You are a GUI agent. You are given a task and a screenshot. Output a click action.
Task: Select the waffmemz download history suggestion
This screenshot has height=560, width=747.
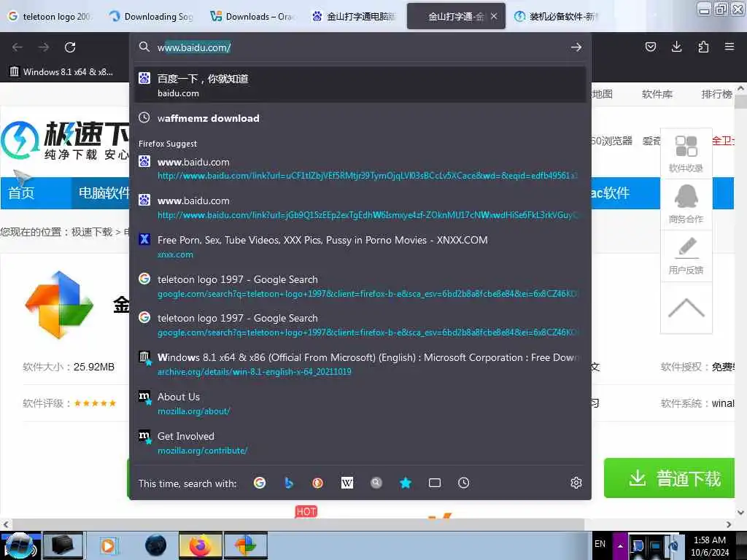tap(360, 118)
